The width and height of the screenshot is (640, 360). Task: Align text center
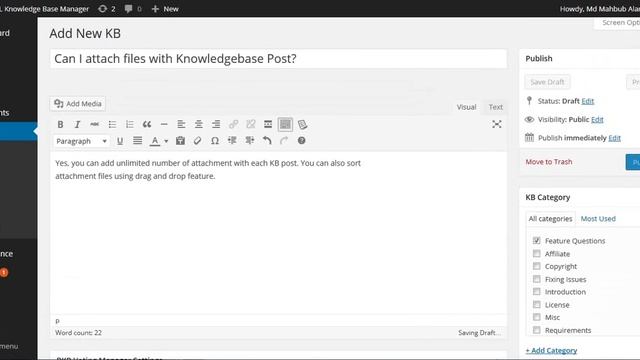199,124
